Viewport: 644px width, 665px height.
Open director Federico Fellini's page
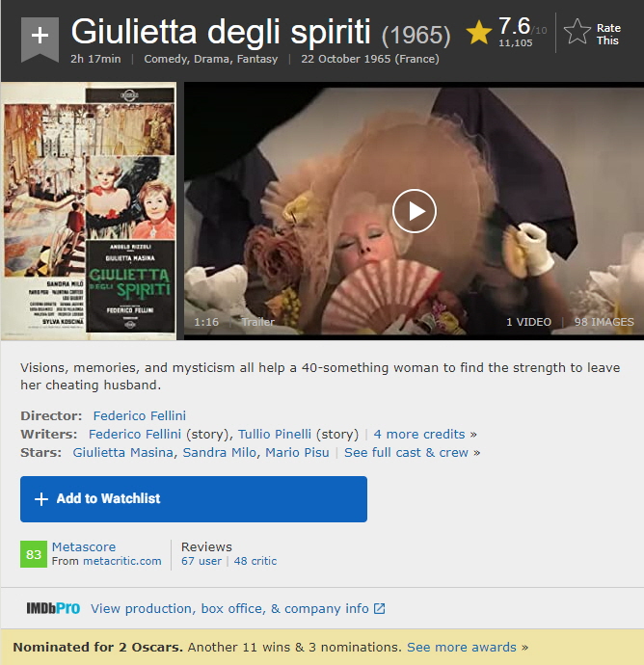(140, 415)
